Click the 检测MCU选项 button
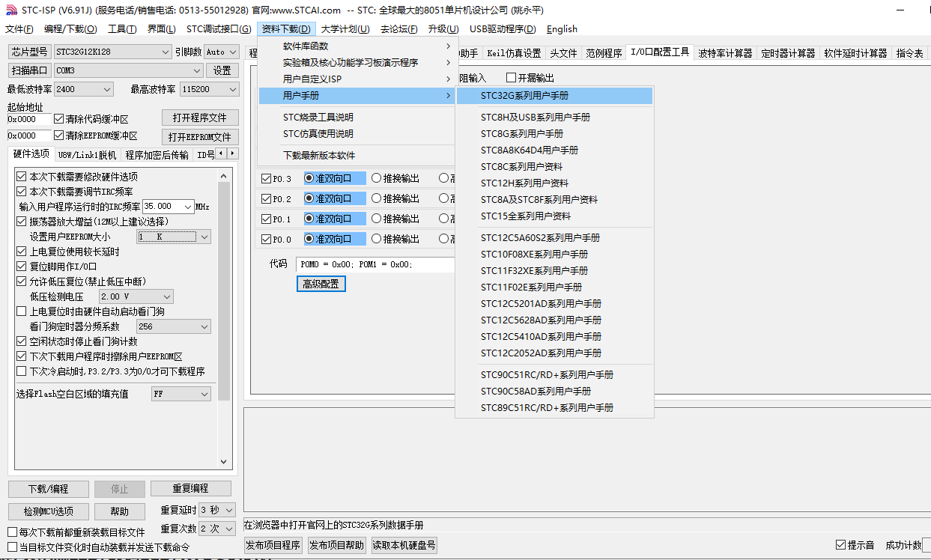Image resolution: width=931 pixels, height=560 pixels. click(48, 511)
